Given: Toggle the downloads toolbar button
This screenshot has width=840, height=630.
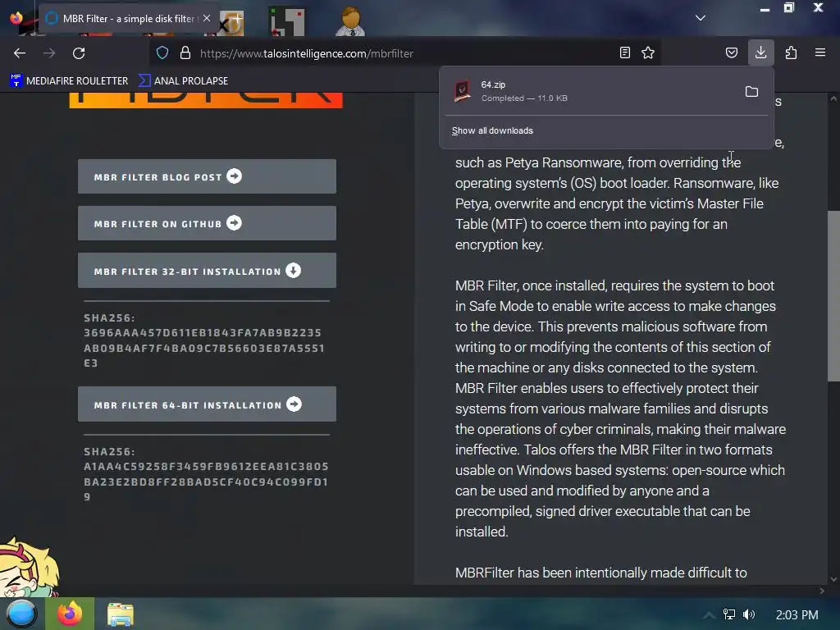Looking at the screenshot, I should [760, 52].
